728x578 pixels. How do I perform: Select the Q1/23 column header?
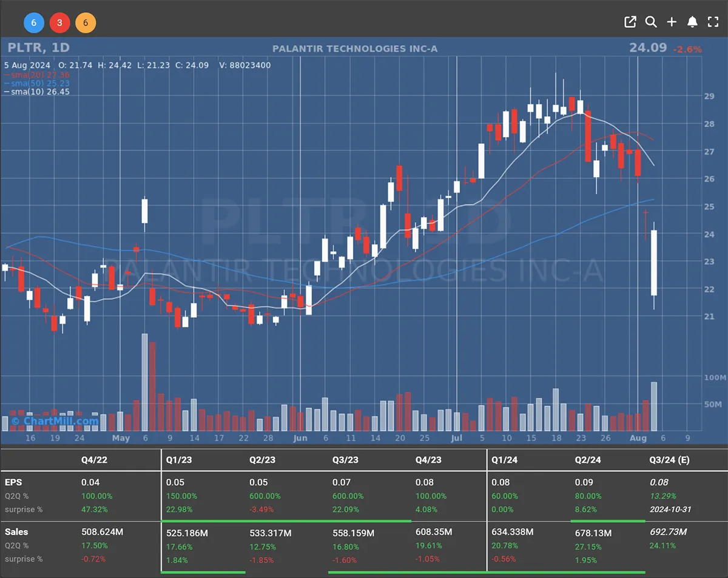[x=179, y=460]
